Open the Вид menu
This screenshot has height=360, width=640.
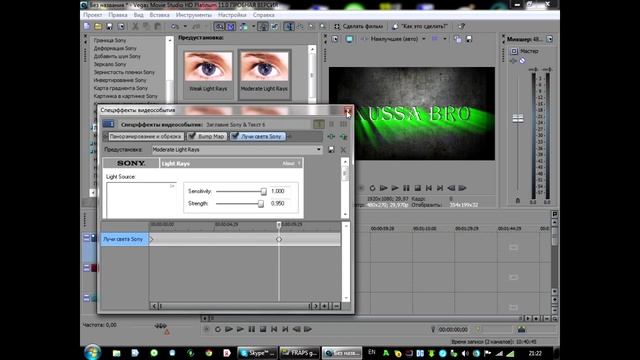[x=139, y=15]
